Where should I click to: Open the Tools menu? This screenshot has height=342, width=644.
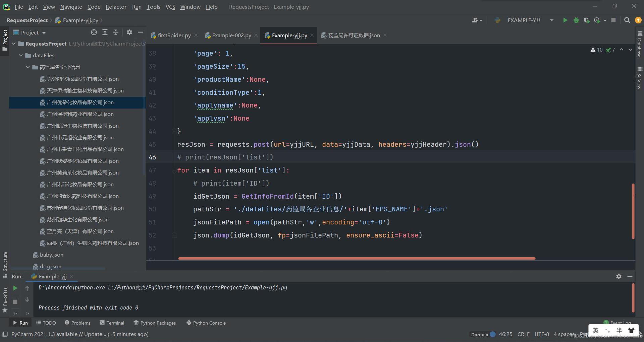(153, 7)
